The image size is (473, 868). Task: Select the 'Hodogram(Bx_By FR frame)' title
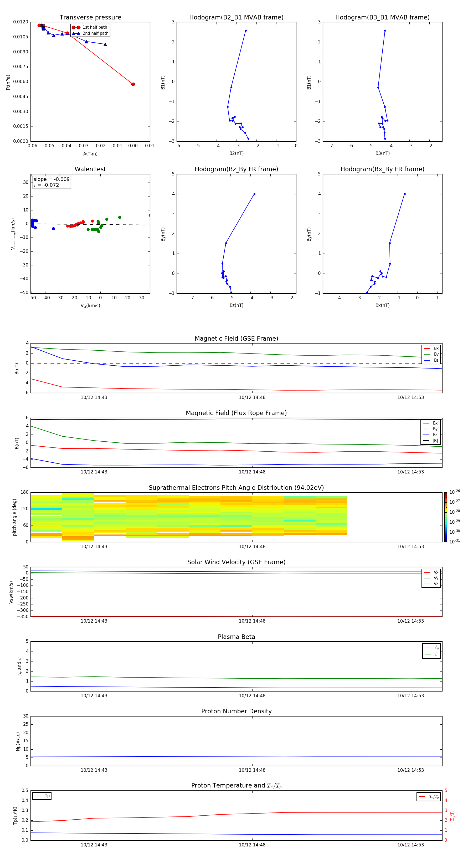[382, 169]
